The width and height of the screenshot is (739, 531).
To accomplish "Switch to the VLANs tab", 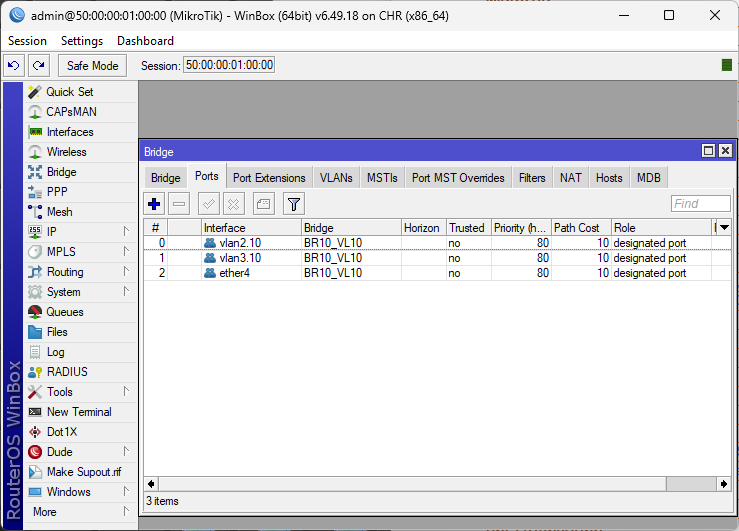I will click(x=336, y=178).
